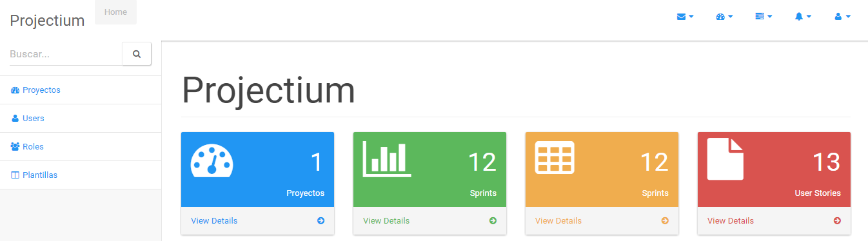Click the Projectium brand link in header
This screenshot has height=241, width=868.
coord(47,21)
